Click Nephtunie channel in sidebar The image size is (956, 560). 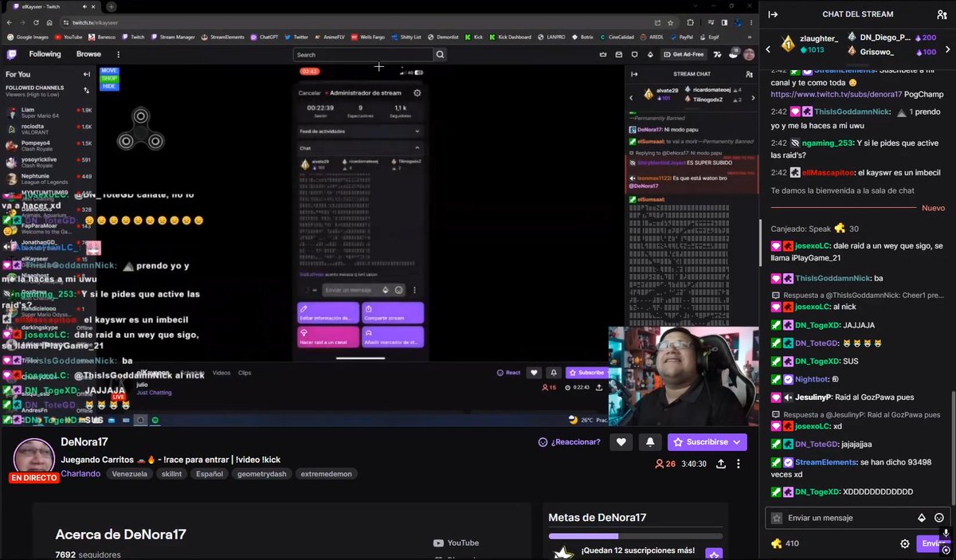pos(48,179)
